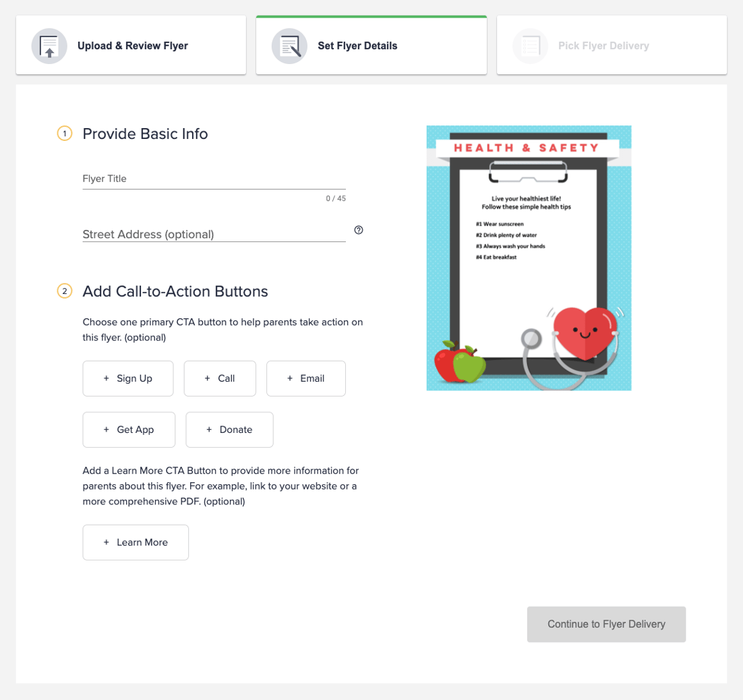Open the Street Address help tooltip icon

coord(359,230)
